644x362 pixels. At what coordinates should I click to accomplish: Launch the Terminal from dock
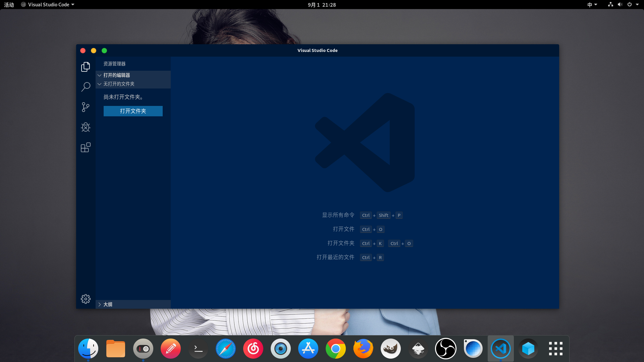(x=198, y=349)
